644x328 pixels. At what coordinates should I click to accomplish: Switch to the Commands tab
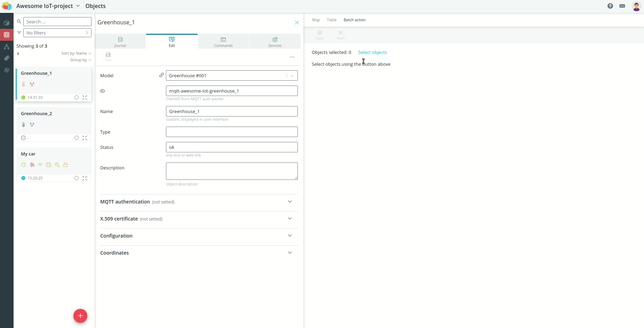[x=223, y=42]
